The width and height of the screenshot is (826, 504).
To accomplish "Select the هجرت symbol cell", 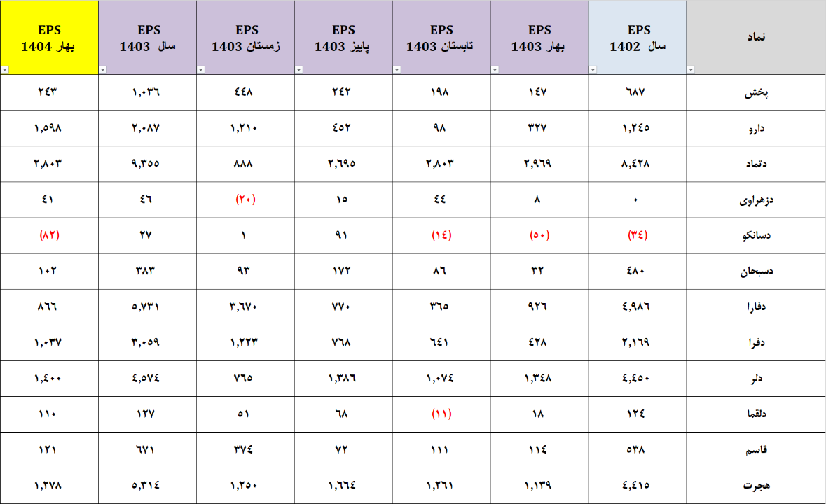I will 755,486.
